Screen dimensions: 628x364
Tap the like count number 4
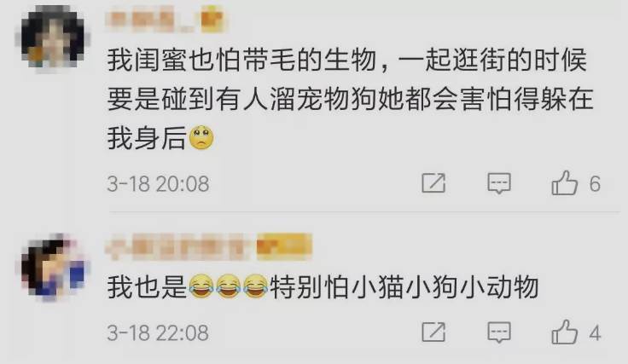(595, 332)
